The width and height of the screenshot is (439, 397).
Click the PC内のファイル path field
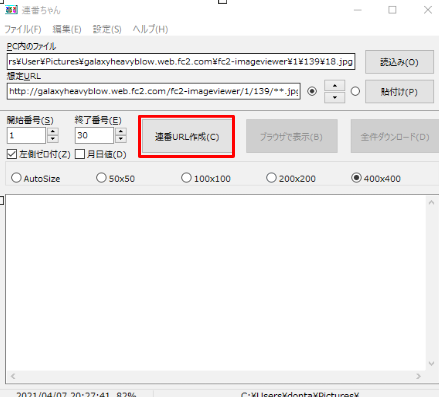click(x=181, y=61)
